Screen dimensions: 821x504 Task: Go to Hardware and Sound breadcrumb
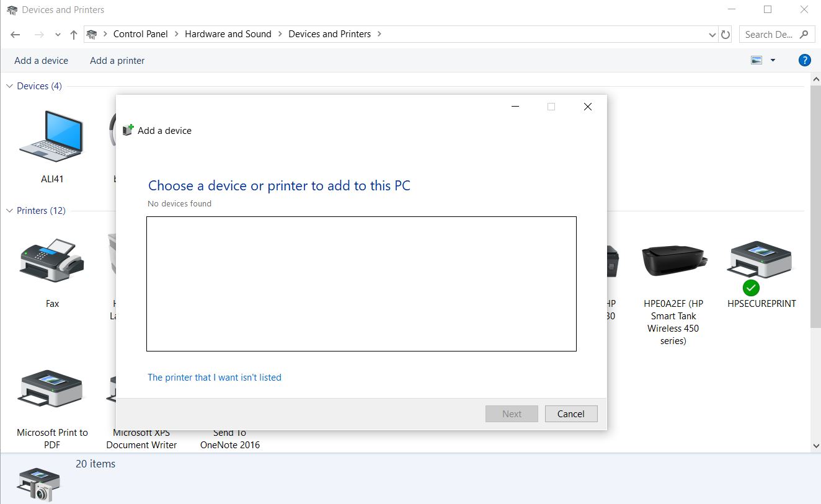point(228,34)
